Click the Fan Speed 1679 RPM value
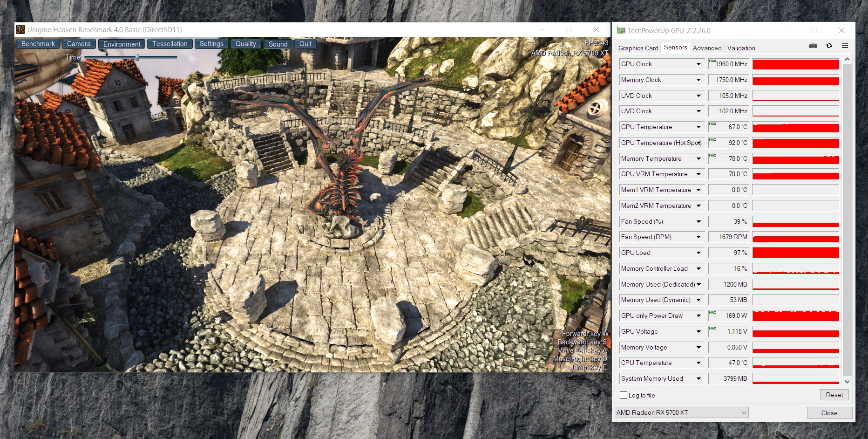This screenshot has height=439, width=868. click(x=728, y=237)
